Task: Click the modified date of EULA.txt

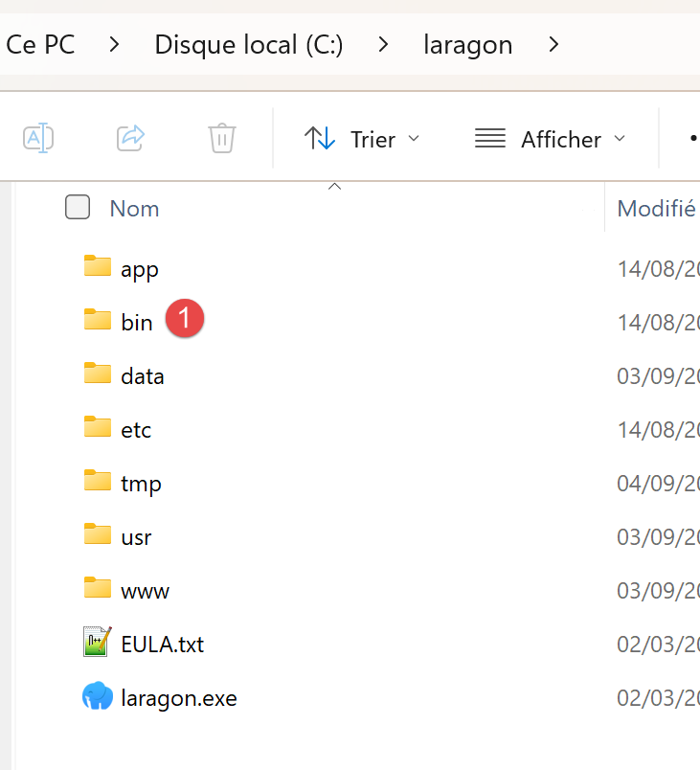Action: click(658, 645)
